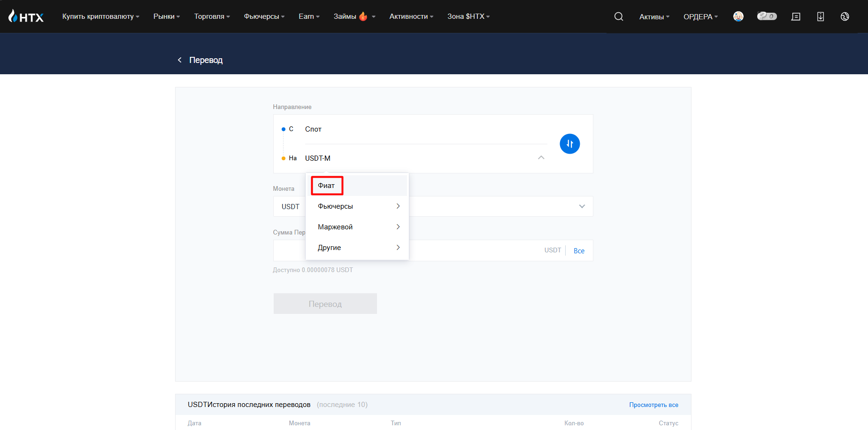
Task: Open the USDT coin dropdown arrow
Action: (582, 206)
